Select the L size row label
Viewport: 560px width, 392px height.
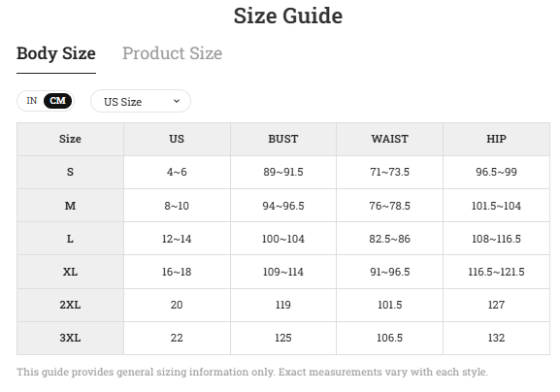tap(70, 239)
